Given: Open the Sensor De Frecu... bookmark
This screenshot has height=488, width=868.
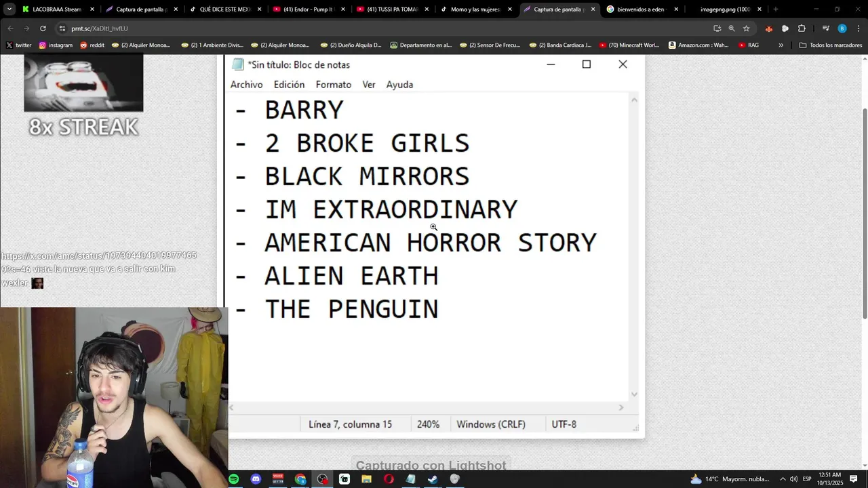Looking at the screenshot, I should (490, 45).
